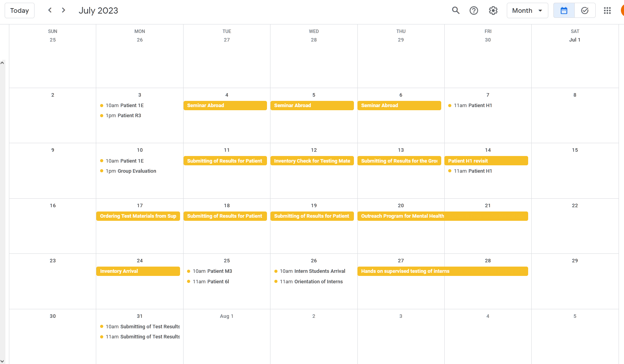The height and width of the screenshot is (364, 624).
Task: Click the scroll up arrow at left edge
Action: [x=2, y=63]
